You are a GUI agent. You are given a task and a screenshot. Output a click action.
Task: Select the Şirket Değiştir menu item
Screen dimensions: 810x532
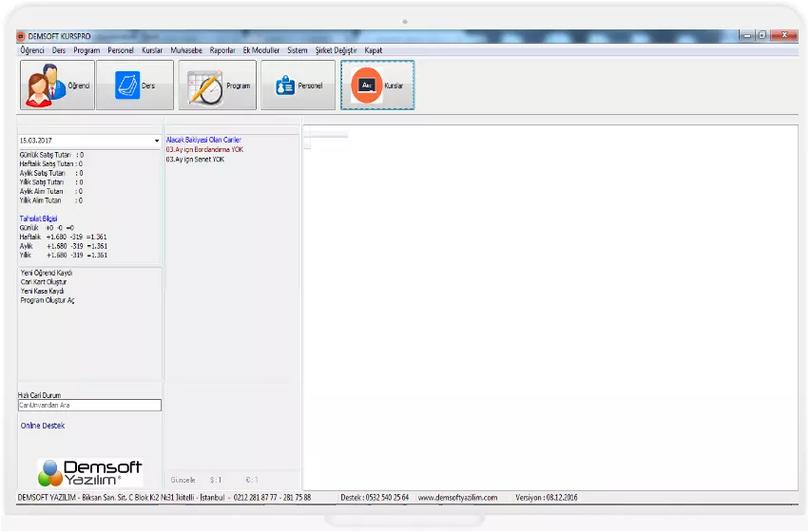(336, 50)
